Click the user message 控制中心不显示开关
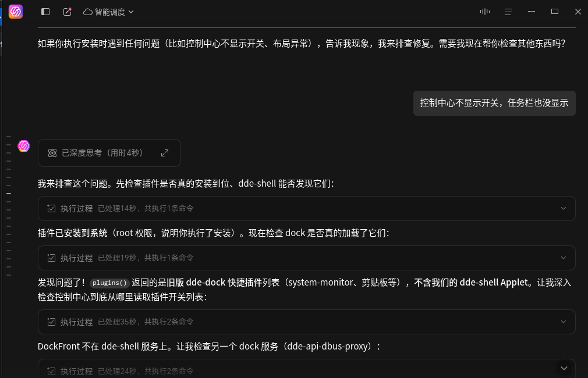This screenshot has height=378, width=588. tap(494, 103)
